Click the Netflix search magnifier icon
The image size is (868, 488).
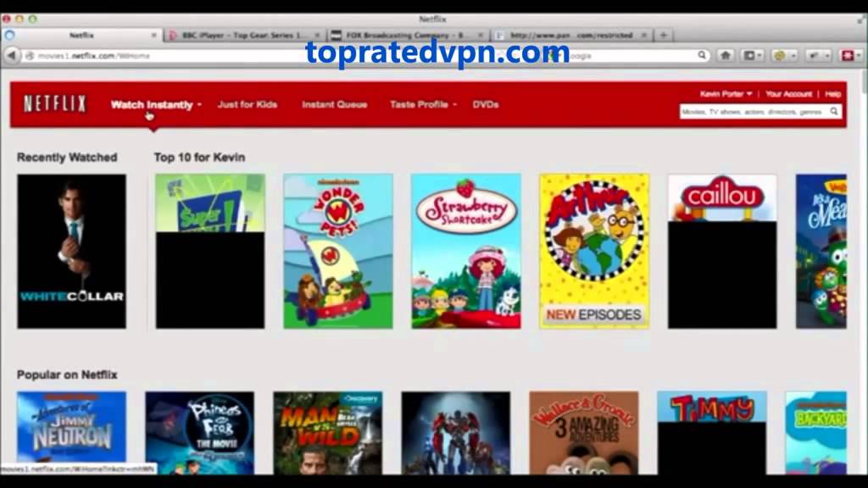[834, 112]
